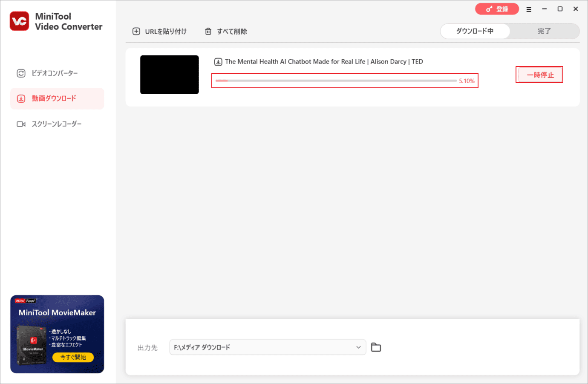Open スクリーンレコーダー in the sidebar
The width and height of the screenshot is (588, 384).
pyautogui.click(x=57, y=124)
